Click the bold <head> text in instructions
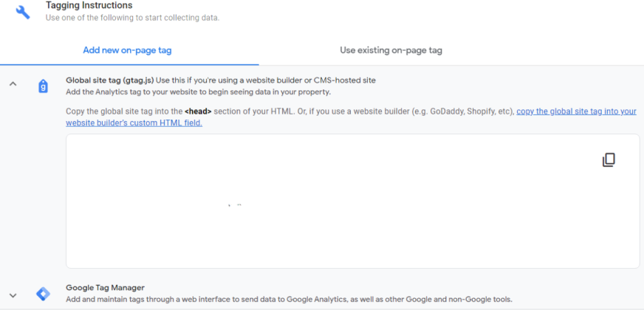 click(199, 111)
